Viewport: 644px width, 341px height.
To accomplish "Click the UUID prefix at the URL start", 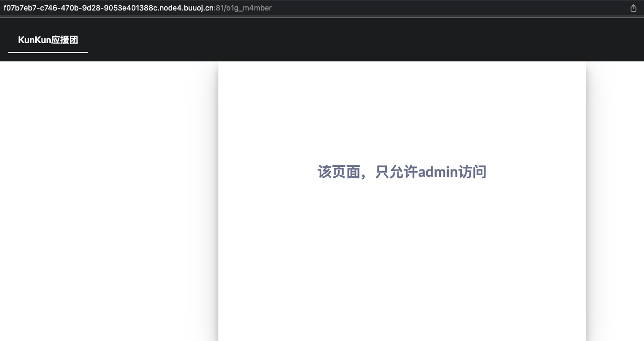I will pos(79,8).
